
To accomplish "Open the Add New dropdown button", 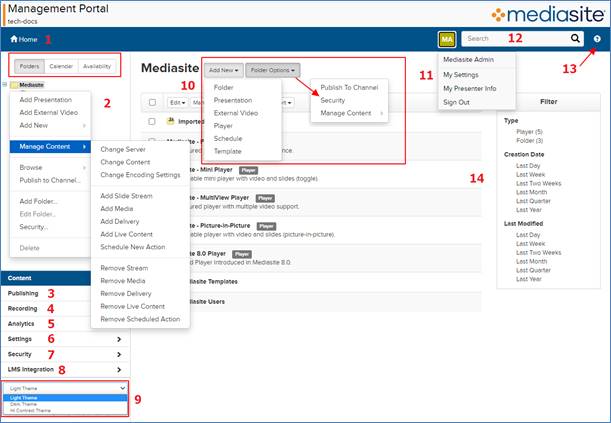I will click(223, 70).
